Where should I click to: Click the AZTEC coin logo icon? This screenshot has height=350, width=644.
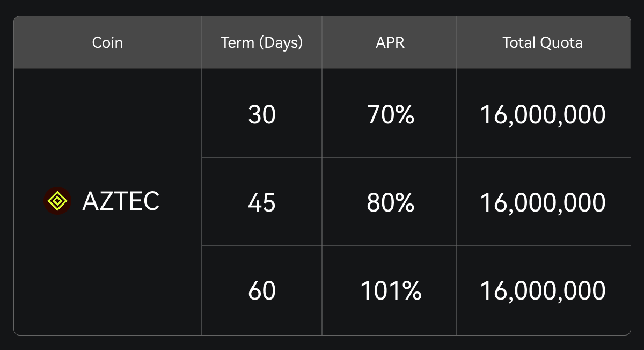pyautogui.click(x=57, y=201)
